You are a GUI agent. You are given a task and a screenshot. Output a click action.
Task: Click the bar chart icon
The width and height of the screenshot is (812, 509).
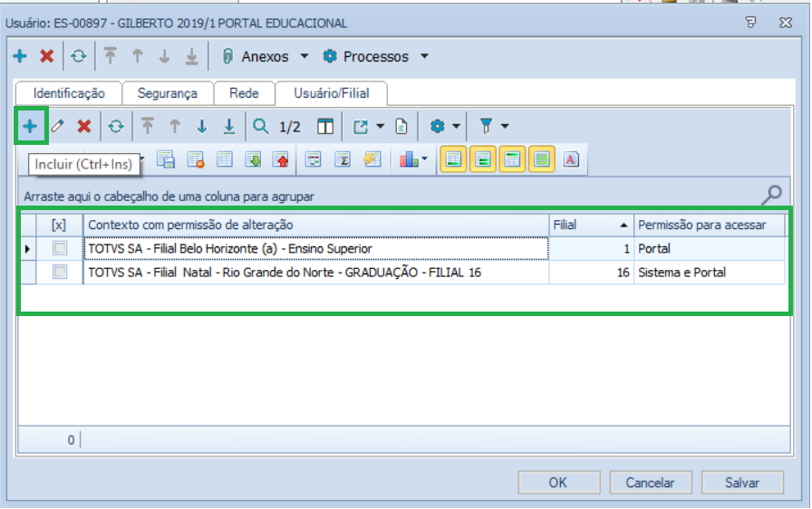pyautogui.click(x=409, y=159)
